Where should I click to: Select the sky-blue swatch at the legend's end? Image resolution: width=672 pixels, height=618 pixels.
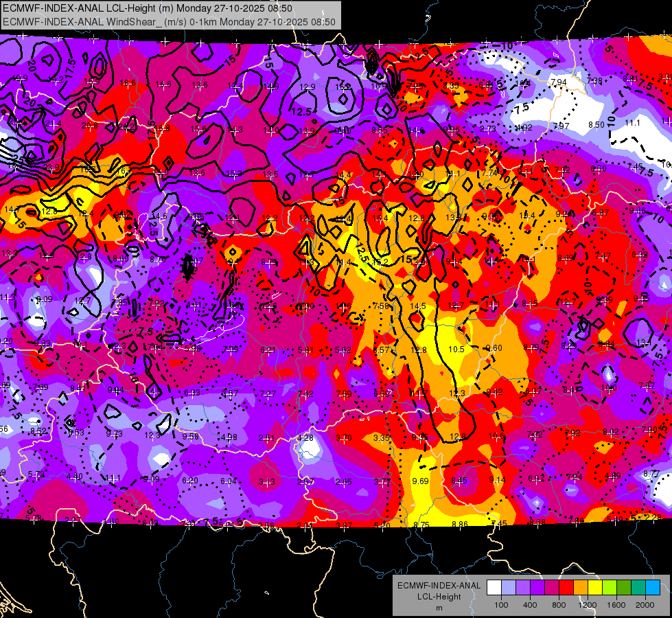653,588
